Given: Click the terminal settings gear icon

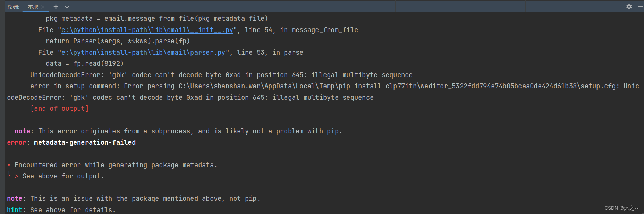Looking at the screenshot, I should pyautogui.click(x=629, y=7).
